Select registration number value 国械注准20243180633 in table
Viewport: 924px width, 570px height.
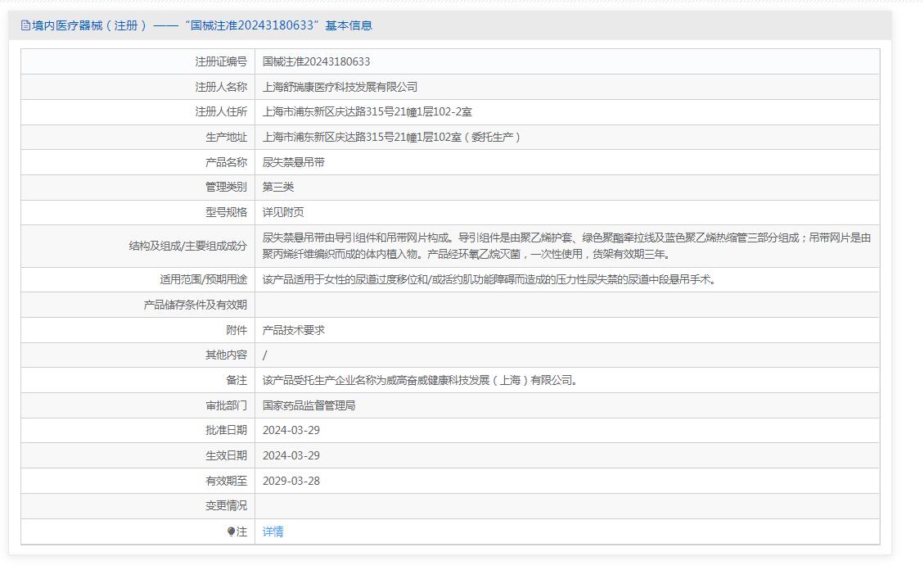point(317,62)
